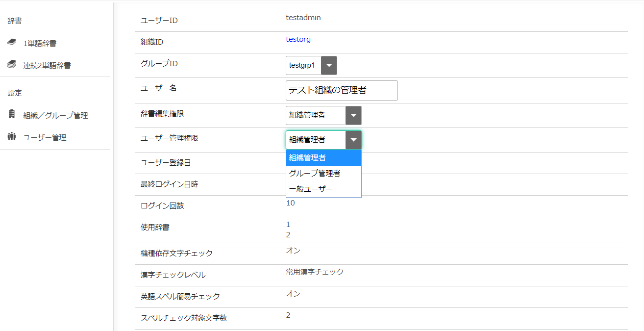Expand the 辞書編集権限 dropdown arrow
This screenshot has height=331, width=644.
tap(353, 116)
